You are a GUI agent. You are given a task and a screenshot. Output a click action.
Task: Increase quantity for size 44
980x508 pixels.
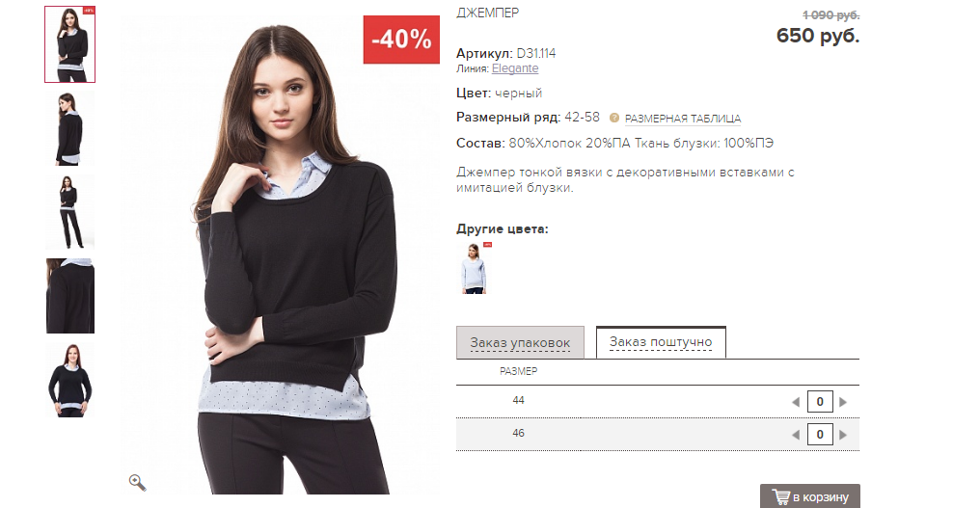click(x=843, y=402)
